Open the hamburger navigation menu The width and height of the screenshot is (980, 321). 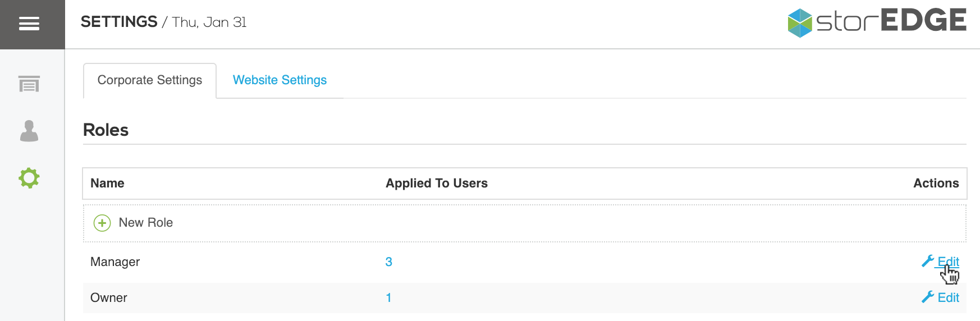pos(29,24)
